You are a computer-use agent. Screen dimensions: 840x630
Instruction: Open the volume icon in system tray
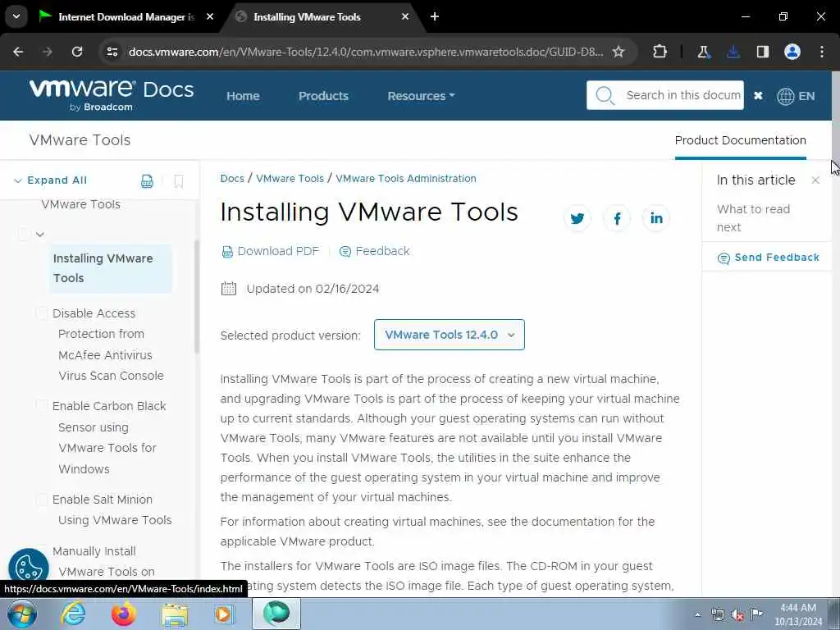[737, 615]
